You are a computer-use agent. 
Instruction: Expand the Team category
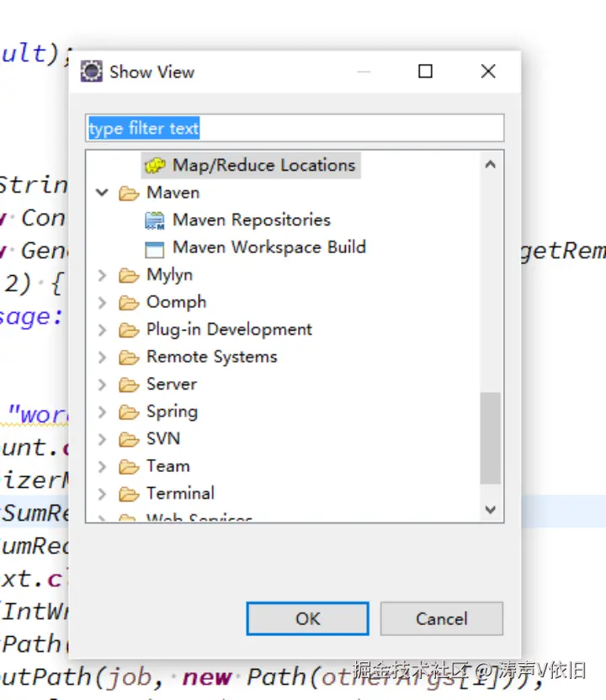103,466
